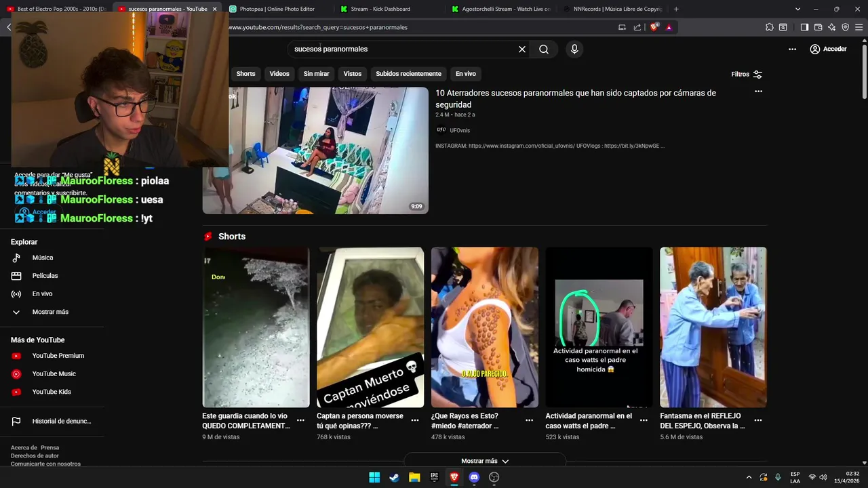Expand Mostrar más in the sidebar
868x488 pixels.
52,312
